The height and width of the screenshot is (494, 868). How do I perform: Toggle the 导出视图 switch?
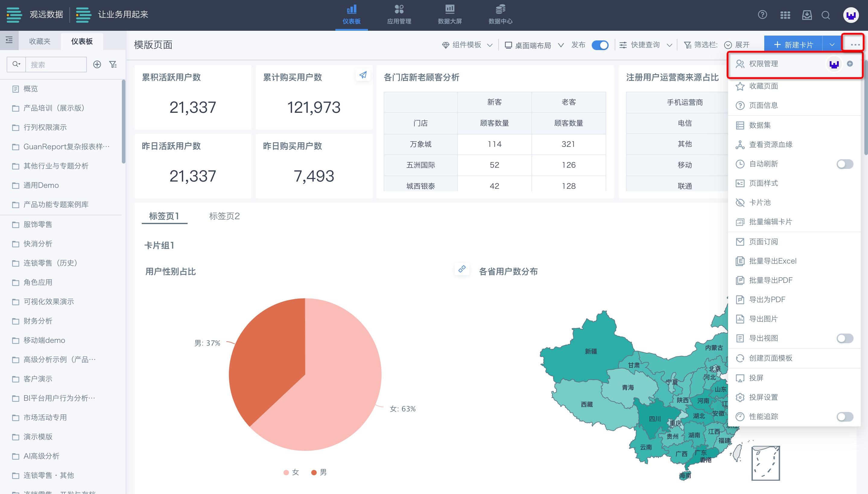pyautogui.click(x=844, y=338)
